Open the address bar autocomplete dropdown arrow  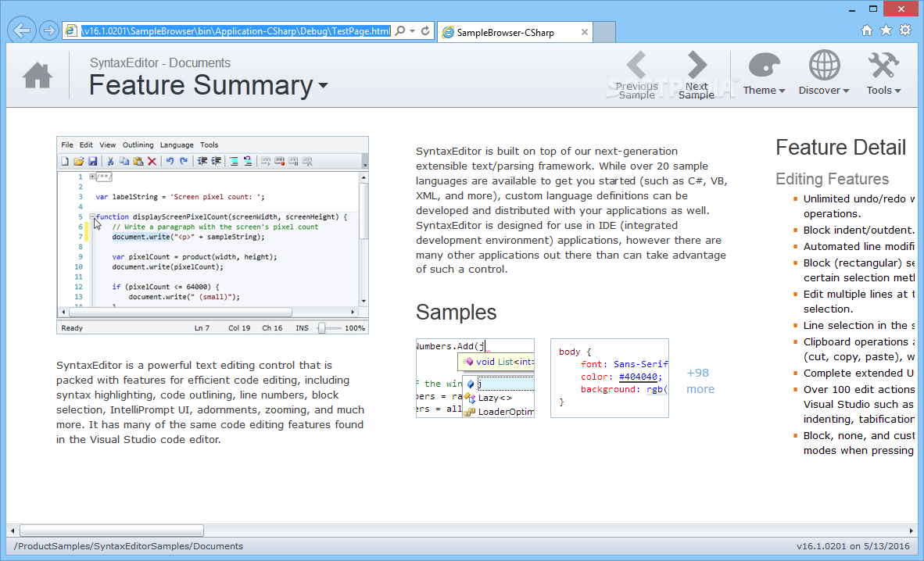[412, 30]
